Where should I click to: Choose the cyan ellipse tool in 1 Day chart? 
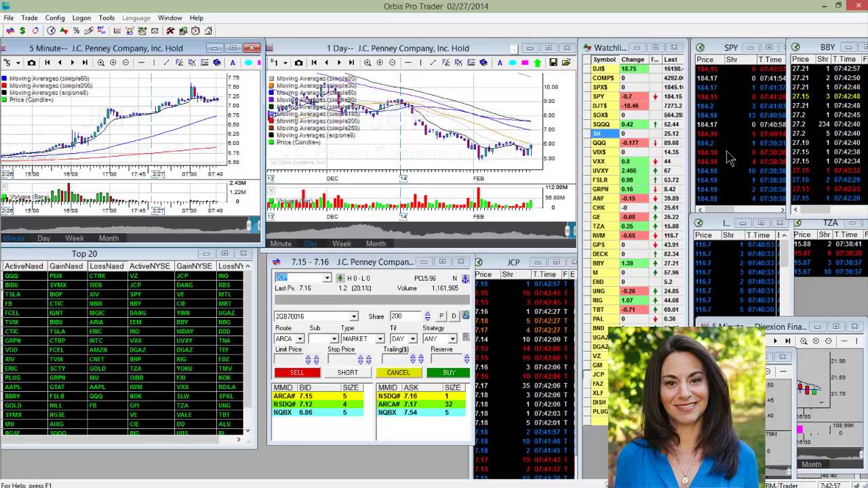pyautogui.click(x=512, y=63)
